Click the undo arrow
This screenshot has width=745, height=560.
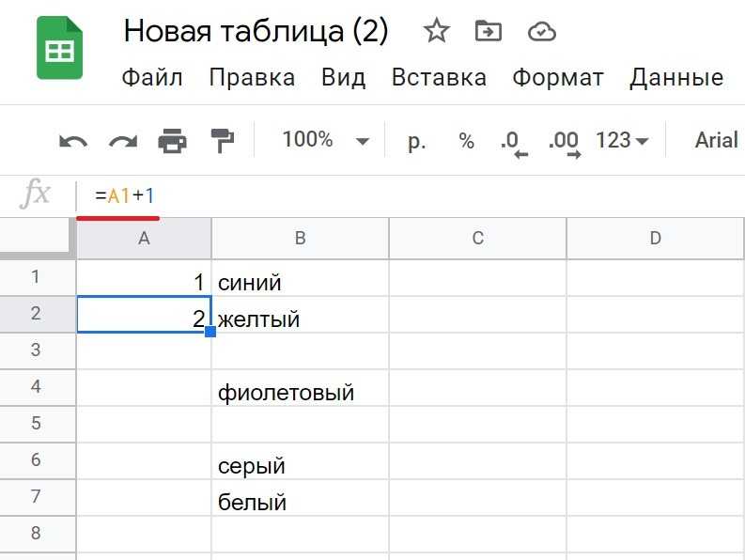[x=73, y=141]
